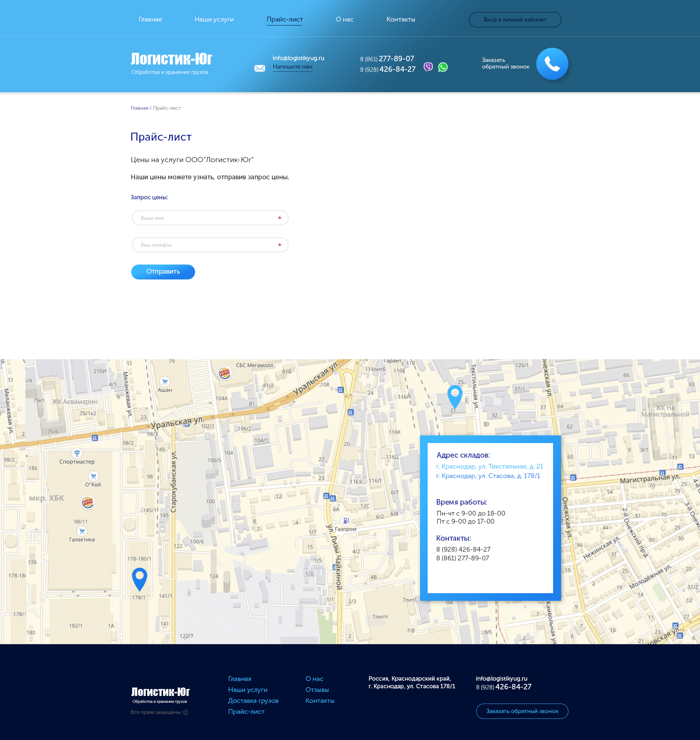Click the Ваше имя input field

[210, 218]
